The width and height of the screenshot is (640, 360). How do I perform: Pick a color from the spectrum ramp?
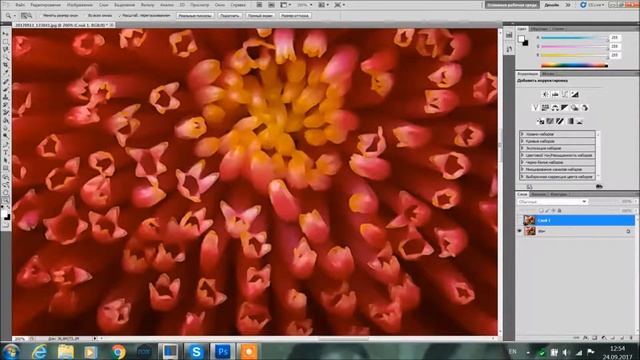coord(574,65)
